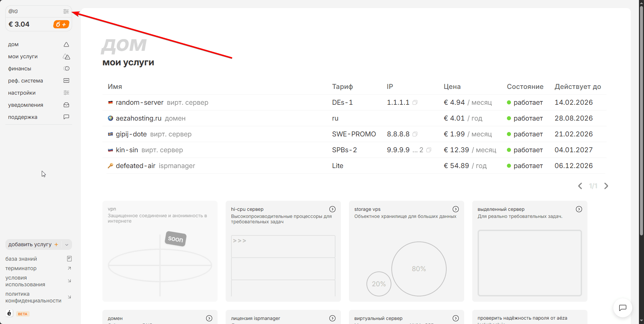Image resolution: width=644 pixels, height=324 pixels.
Task: Copy the kin-sin IP address 9.9.9.9
Action: coord(428,150)
